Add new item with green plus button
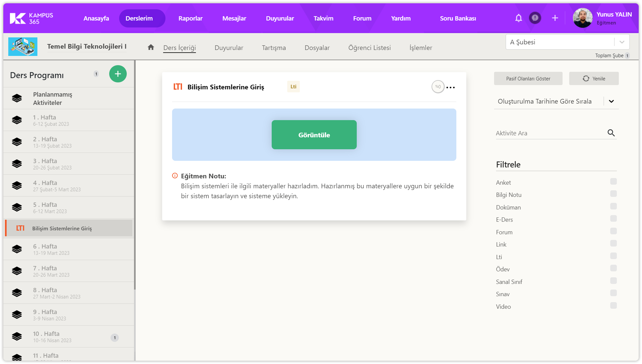 click(118, 74)
